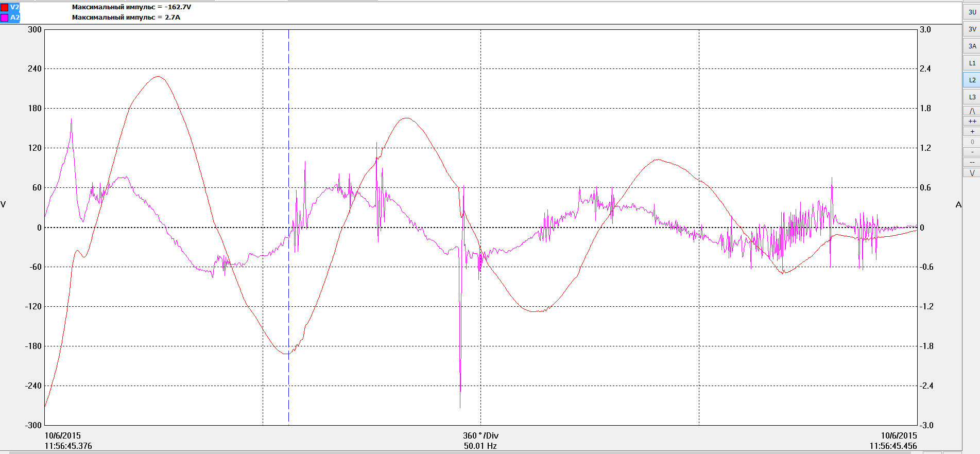Viewport: 980px width, 454px height.
Task: Click the -- large zoom-out button
Action: pos(972,162)
